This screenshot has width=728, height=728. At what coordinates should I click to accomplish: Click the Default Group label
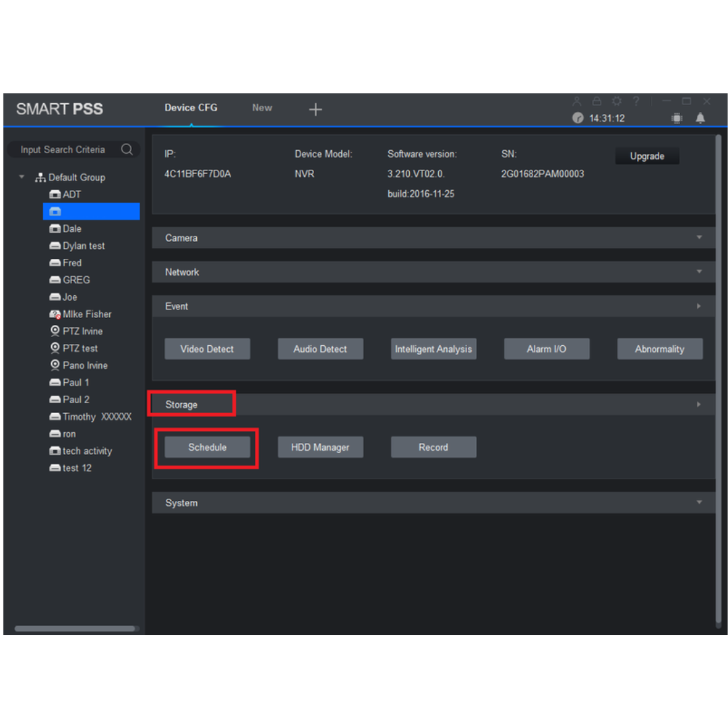click(x=77, y=177)
